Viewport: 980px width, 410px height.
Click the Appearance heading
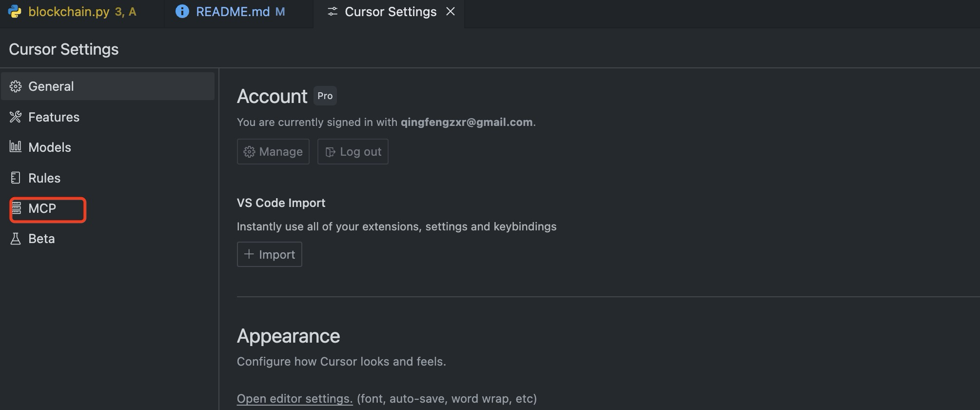[x=288, y=336]
